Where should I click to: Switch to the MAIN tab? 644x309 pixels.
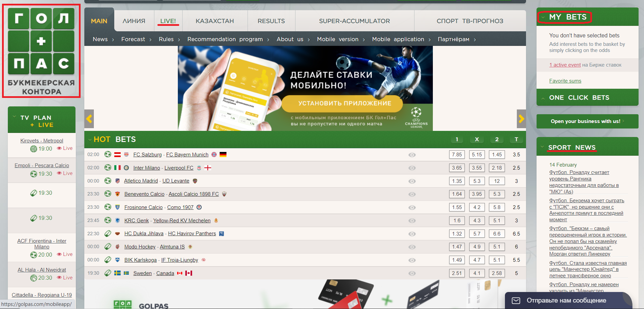click(99, 21)
